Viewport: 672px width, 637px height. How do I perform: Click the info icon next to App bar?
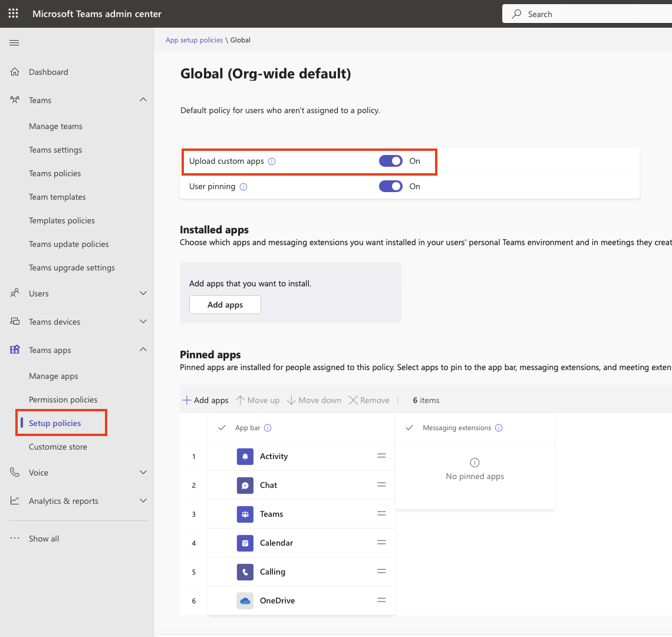(268, 428)
